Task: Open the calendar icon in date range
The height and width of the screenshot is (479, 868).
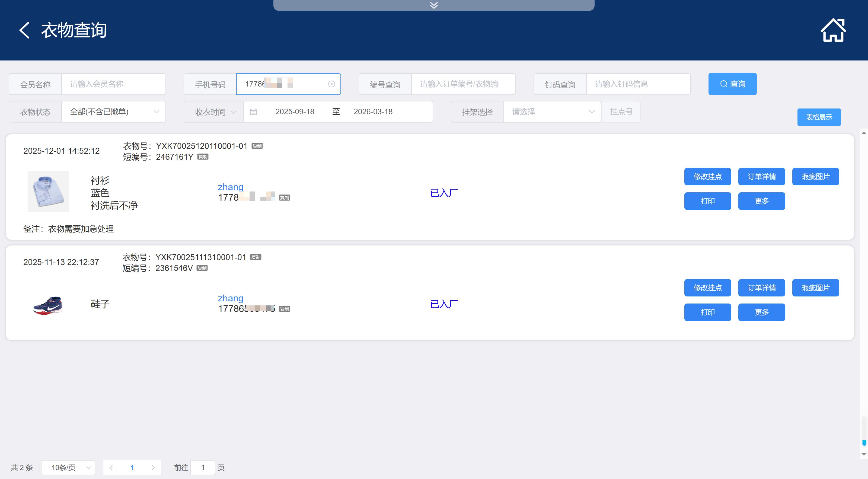Action: tap(253, 112)
